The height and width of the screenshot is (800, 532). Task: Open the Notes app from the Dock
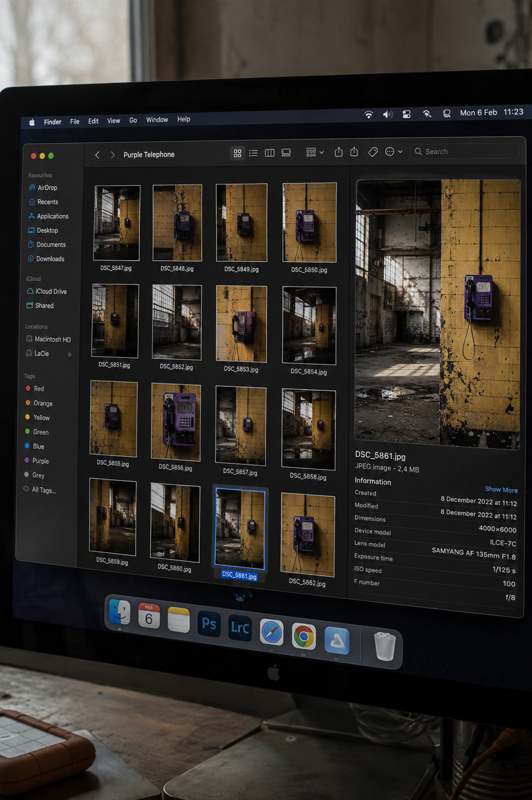[178, 620]
